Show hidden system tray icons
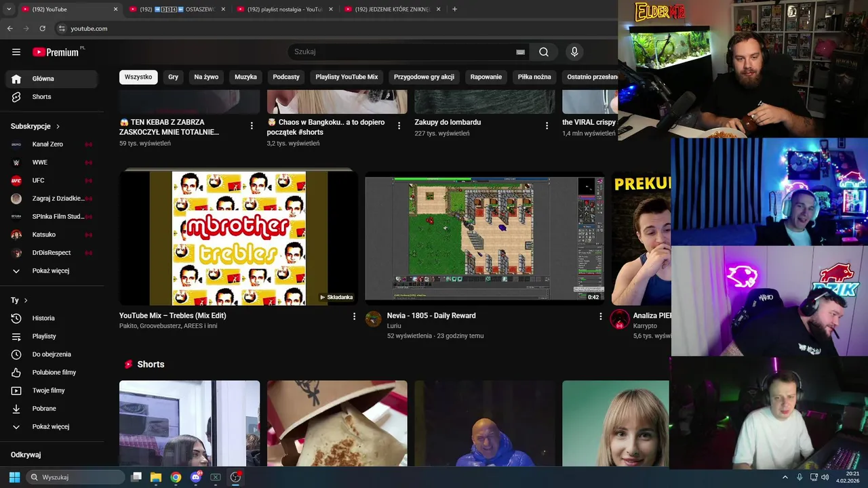The image size is (868, 488). coord(785,477)
